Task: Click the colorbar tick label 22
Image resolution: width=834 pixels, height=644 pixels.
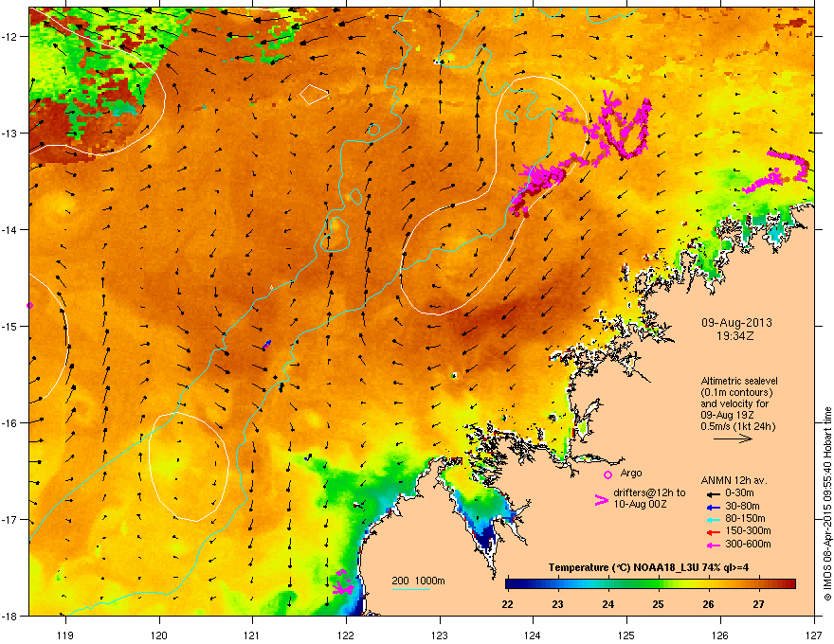Action: (x=507, y=604)
